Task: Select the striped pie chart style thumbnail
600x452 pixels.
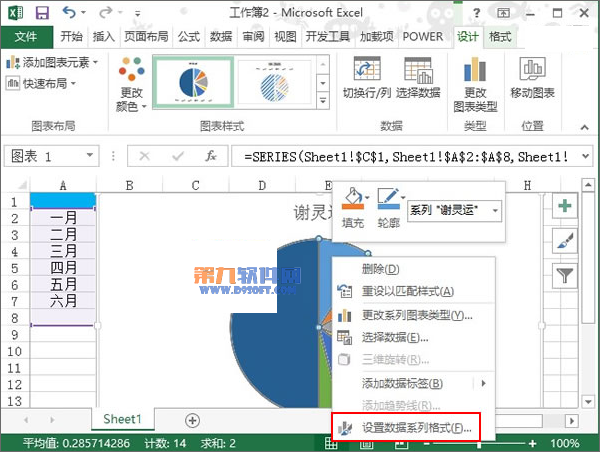Action: click(274, 82)
